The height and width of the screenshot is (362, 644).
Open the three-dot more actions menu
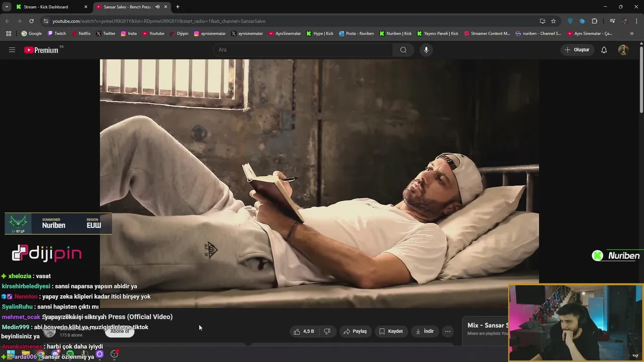coord(448,331)
